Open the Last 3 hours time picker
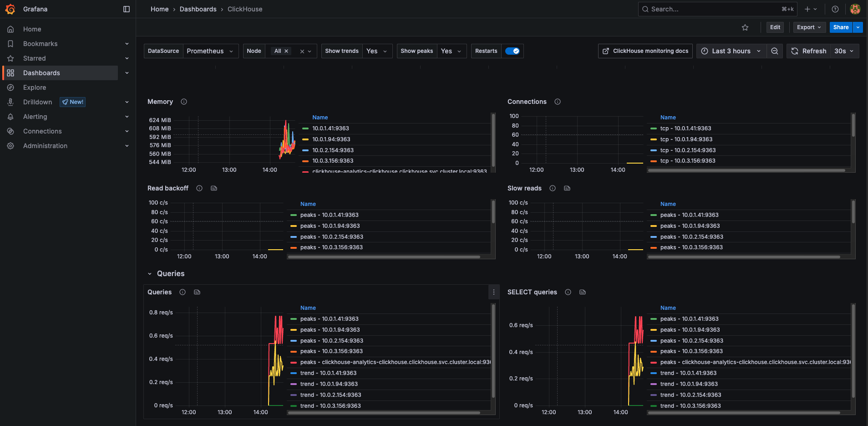The image size is (868, 426). (731, 51)
